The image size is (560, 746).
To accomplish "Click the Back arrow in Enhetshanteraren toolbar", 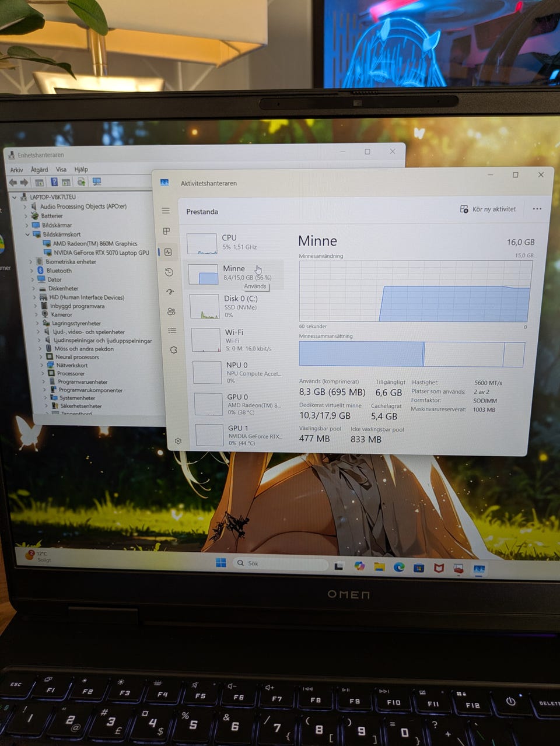I will [13, 182].
